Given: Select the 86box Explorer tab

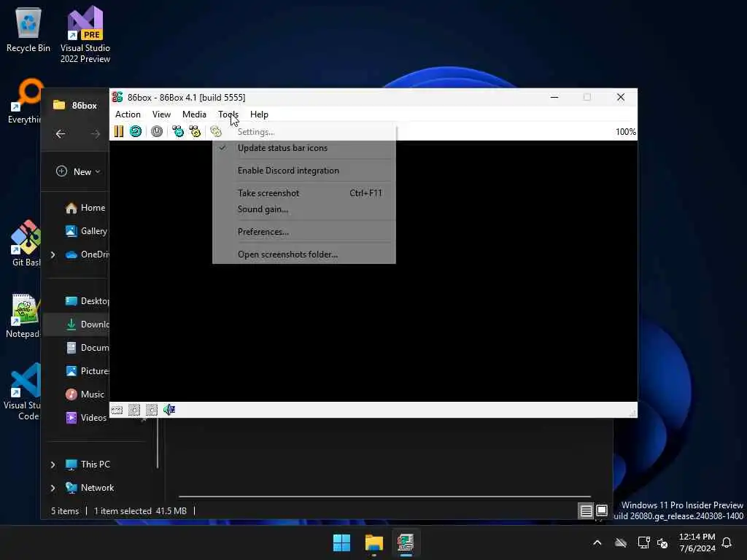Looking at the screenshot, I should coord(75,105).
